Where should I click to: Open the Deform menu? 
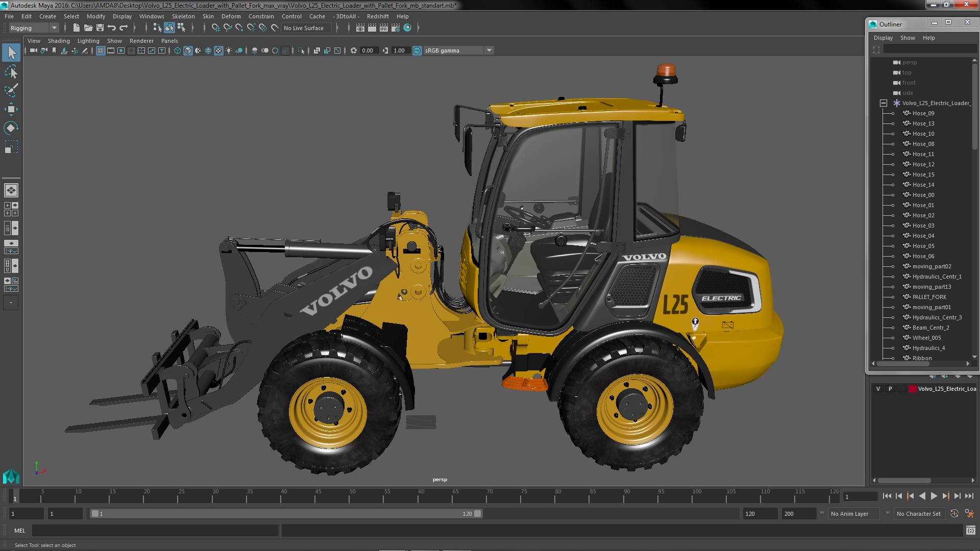pyautogui.click(x=231, y=16)
